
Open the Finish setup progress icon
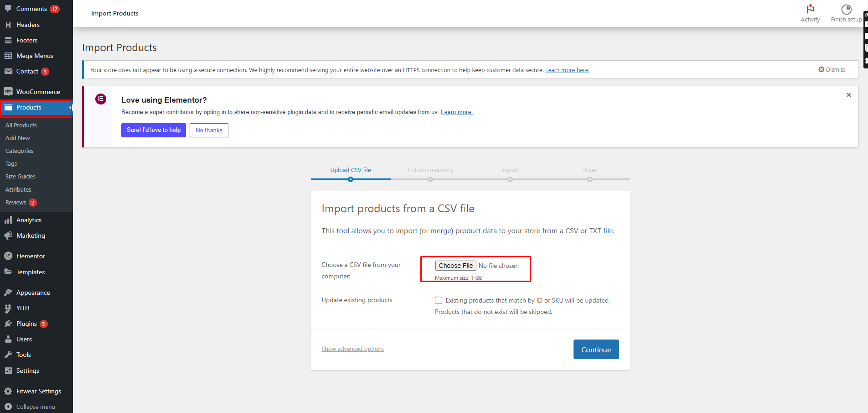(x=846, y=9)
